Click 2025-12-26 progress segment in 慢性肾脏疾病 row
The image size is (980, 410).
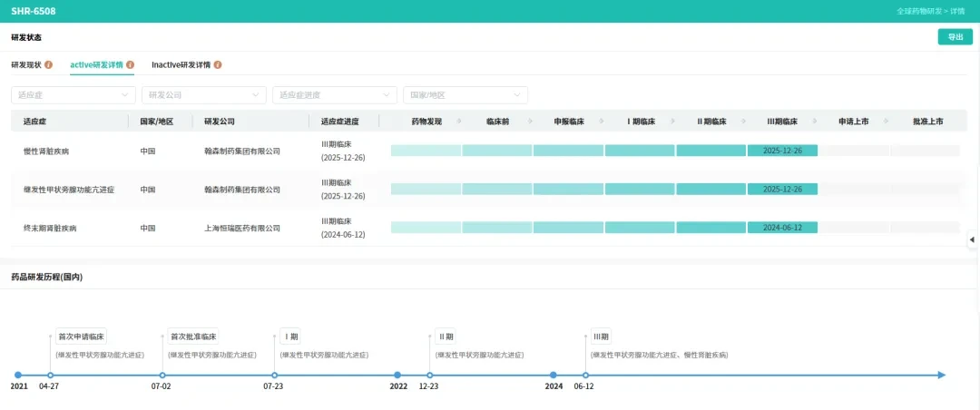pos(782,151)
